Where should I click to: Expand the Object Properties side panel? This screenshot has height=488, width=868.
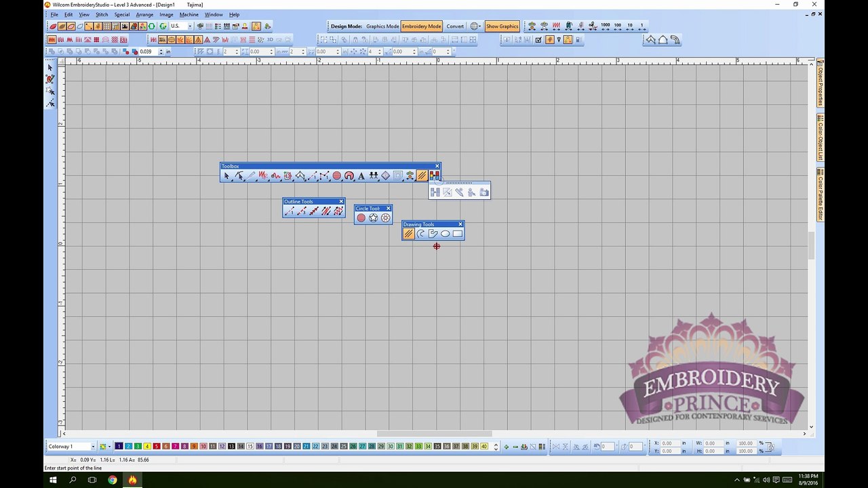(x=820, y=83)
